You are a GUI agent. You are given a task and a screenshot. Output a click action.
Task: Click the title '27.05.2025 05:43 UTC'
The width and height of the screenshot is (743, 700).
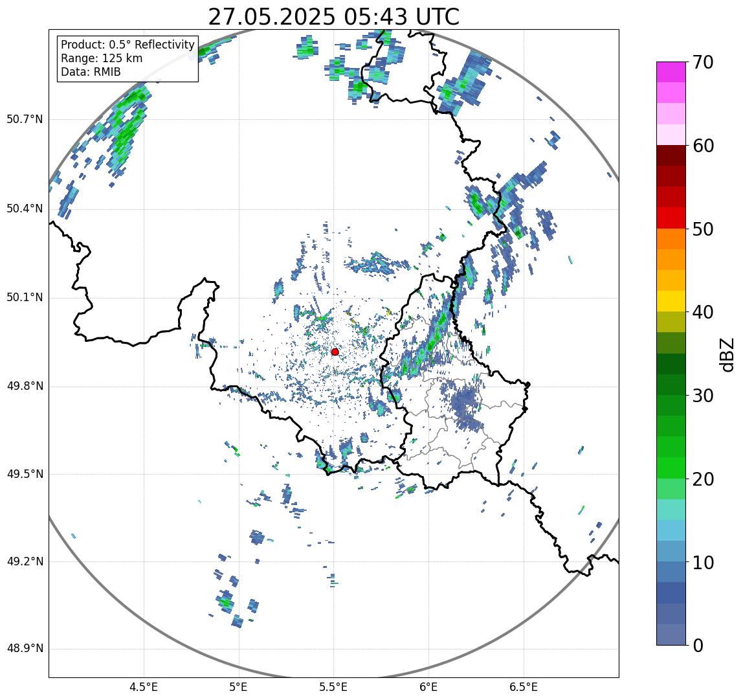pyautogui.click(x=333, y=17)
